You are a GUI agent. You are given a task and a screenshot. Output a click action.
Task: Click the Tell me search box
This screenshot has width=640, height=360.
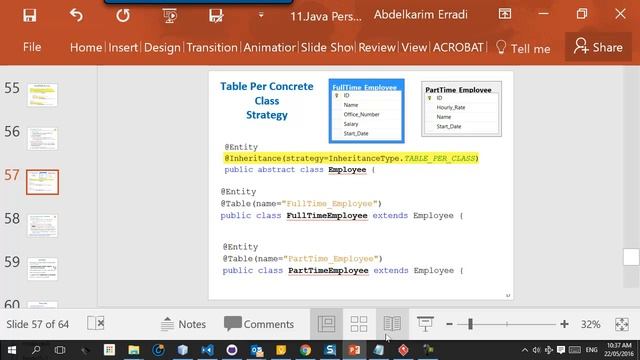[x=523, y=48]
